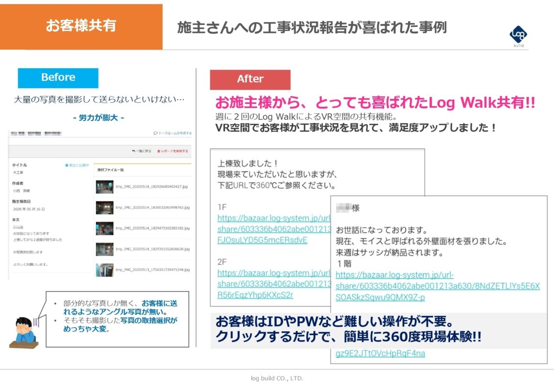Click the bullet ending 写真の取捨選択がめっちゃ大変。
The width and height of the screenshot is (554, 392).
120,324
